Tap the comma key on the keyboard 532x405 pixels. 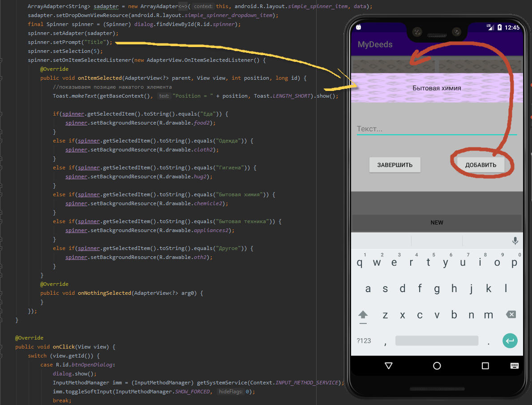(x=386, y=344)
